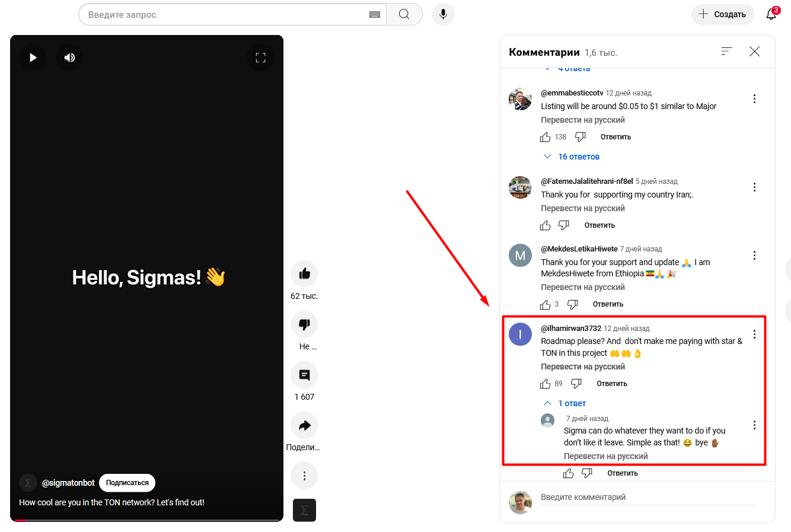Start voice search with microphone
Viewport: 791px width, 532px height.
click(x=443, y=14)
